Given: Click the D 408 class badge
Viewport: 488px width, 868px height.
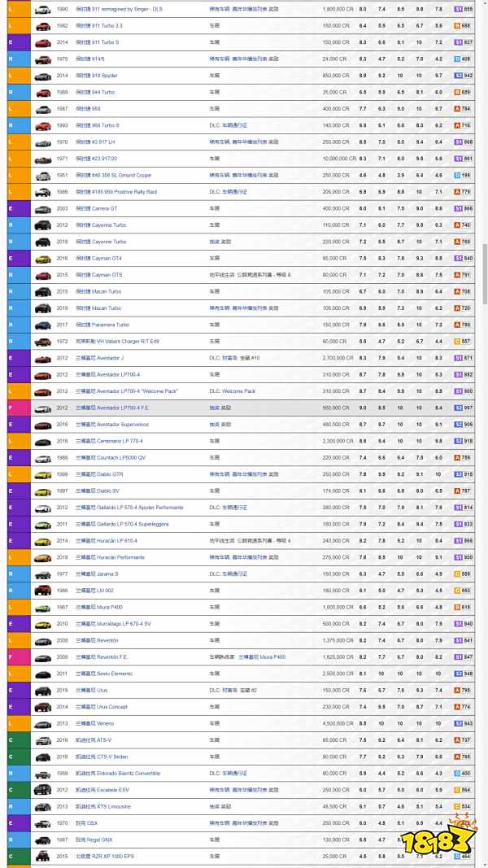Looking at the screenshot, I should click(x=463, y=59).
